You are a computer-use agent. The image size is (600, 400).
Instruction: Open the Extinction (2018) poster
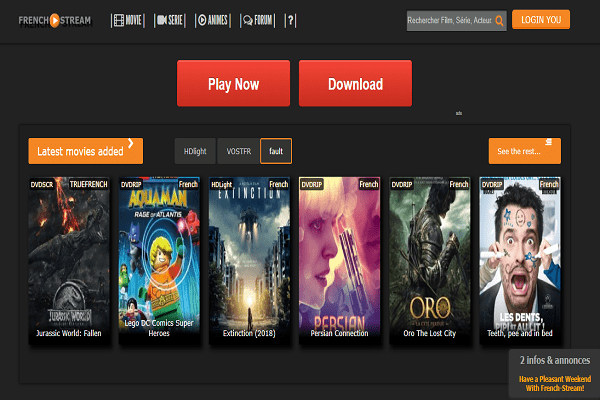[249, 260]
